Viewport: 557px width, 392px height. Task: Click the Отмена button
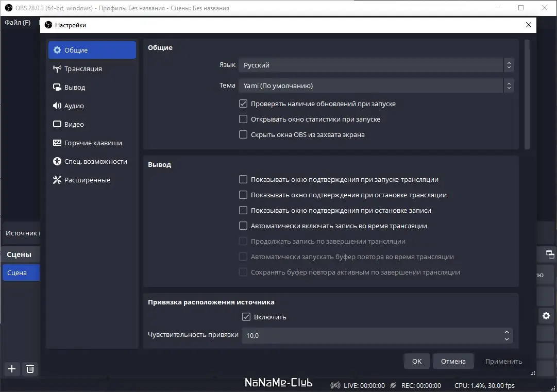point(453,361)
